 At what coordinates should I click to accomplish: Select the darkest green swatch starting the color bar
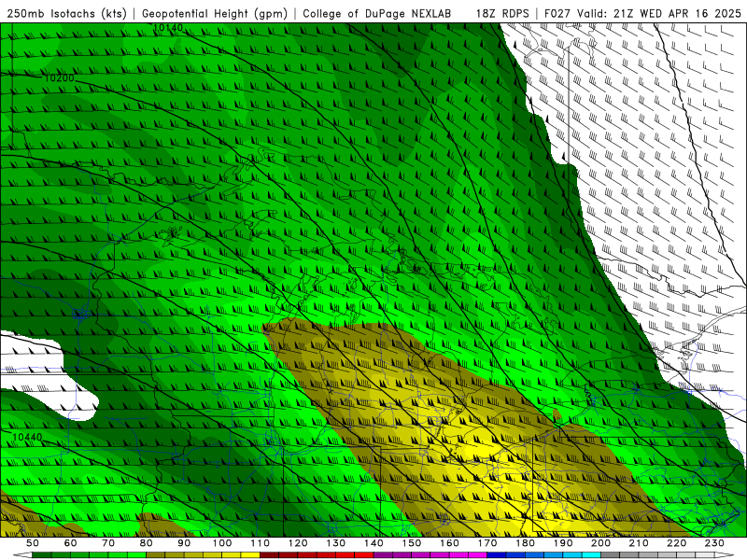42,554
